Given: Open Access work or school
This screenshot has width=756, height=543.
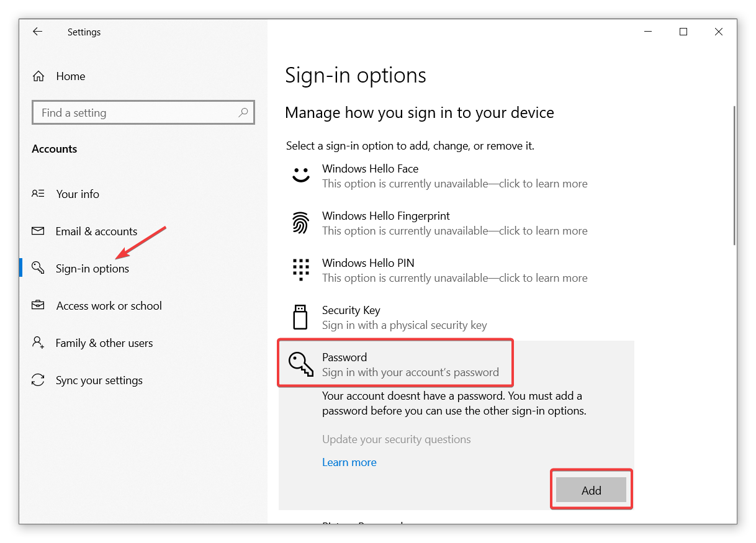Looking at the screenshot, I should tap(109, 305).
